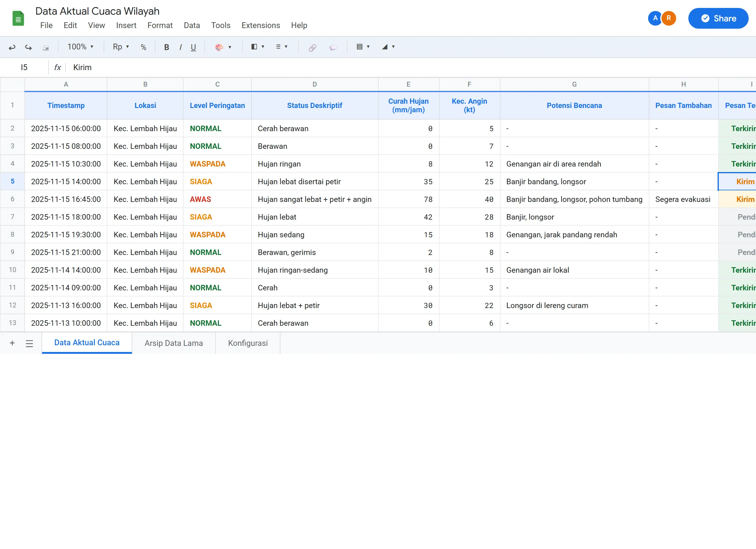756x549 pixels.
Task: Click the green Sheets document logo
Action: pyautogui.click(x=18, y=19)
